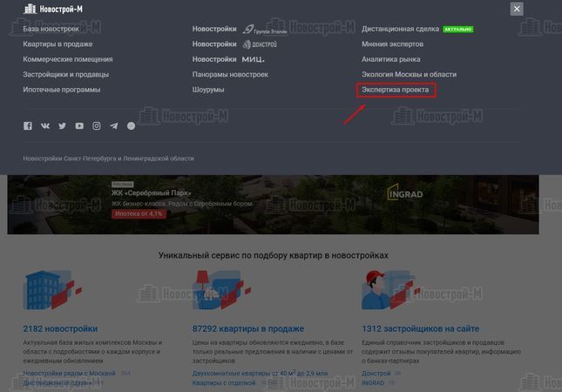Image resolution: width=562 pixels, height=392 pixels.
Task: Open the YouTube channel icon
Action: tap(79, 126)
